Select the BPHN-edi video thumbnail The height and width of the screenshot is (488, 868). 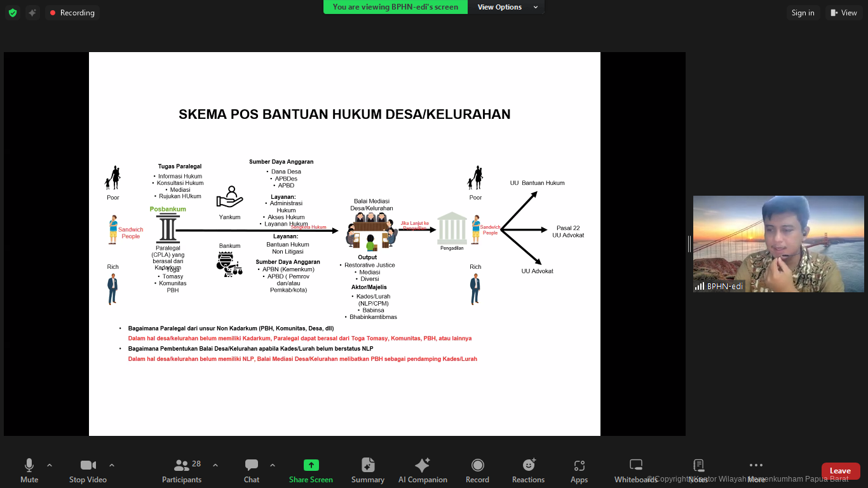(x=778, y=243)
